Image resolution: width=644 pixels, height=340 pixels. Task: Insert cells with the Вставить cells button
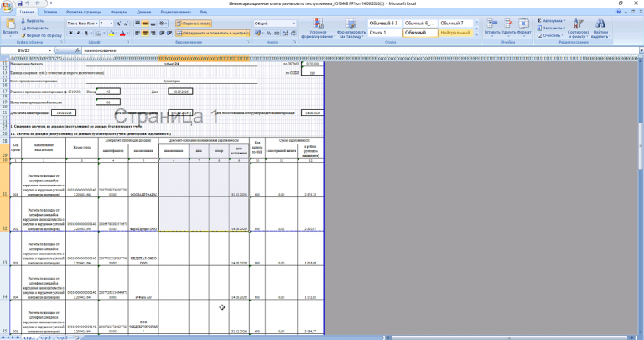point(492,27)
